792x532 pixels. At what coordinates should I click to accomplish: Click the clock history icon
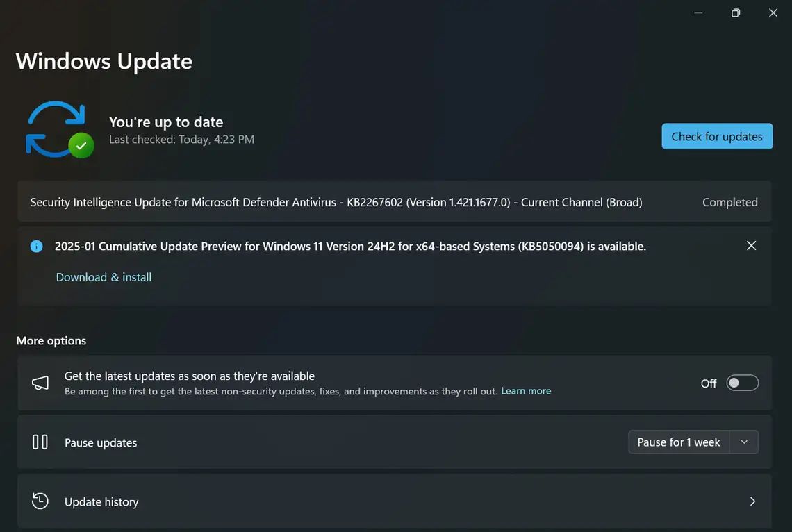tap(40, 501)
